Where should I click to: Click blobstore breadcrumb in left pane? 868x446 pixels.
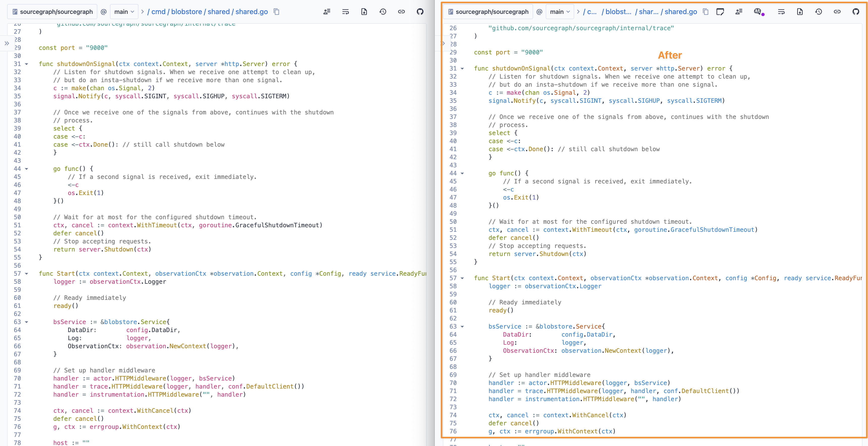(186, 12)
